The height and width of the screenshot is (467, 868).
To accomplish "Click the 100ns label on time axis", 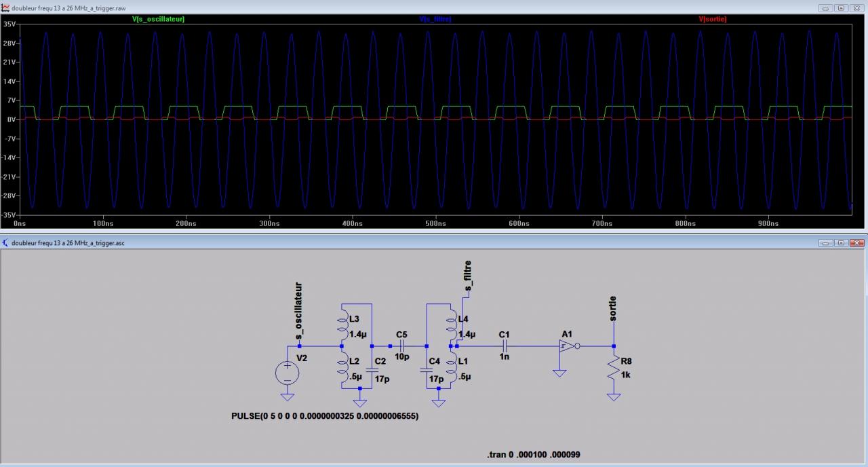I will click(x=102, y=223).
